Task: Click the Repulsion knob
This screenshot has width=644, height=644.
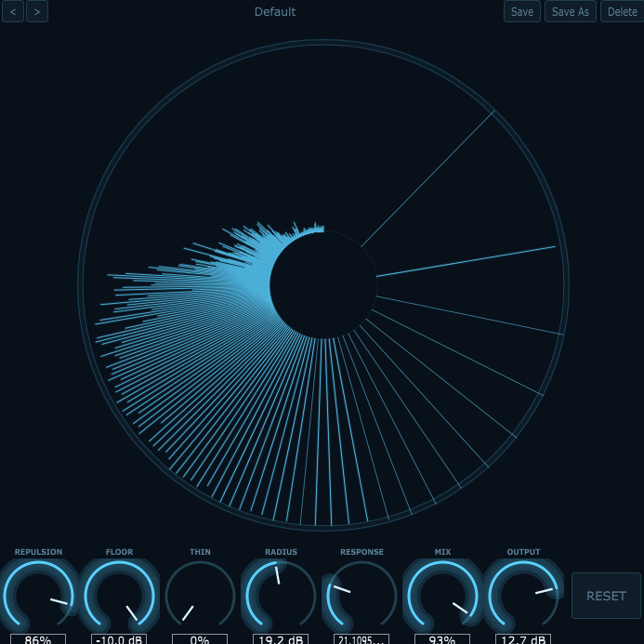Action: click(x=38, y=595)
